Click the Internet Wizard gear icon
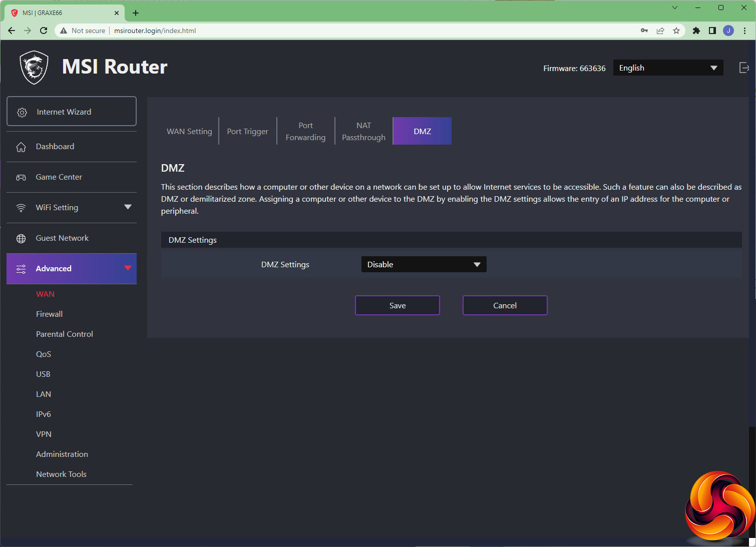 [x=22, y=112]
